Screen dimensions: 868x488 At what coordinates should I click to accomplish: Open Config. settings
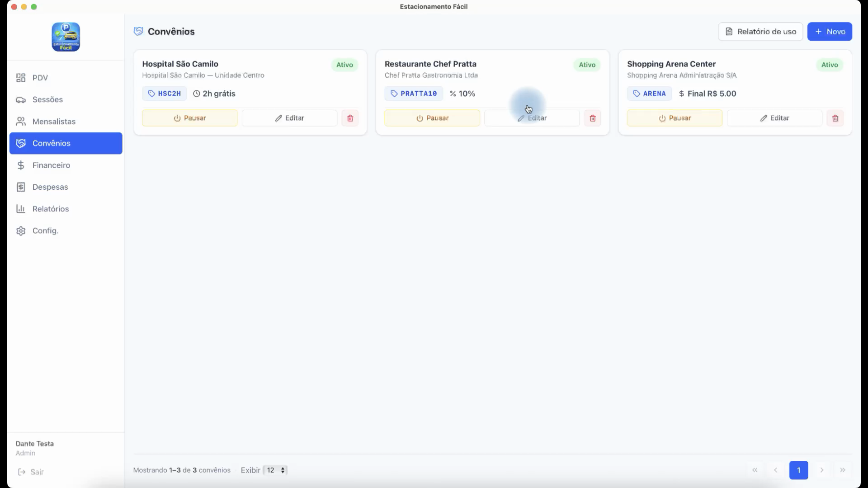66,231
